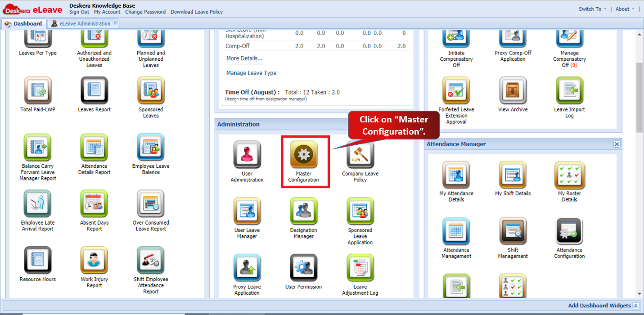Open the Leaves Report

94,90
